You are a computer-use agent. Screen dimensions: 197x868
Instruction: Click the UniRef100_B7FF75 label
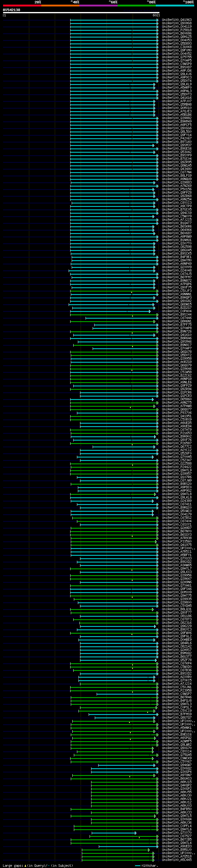point(177,325)
